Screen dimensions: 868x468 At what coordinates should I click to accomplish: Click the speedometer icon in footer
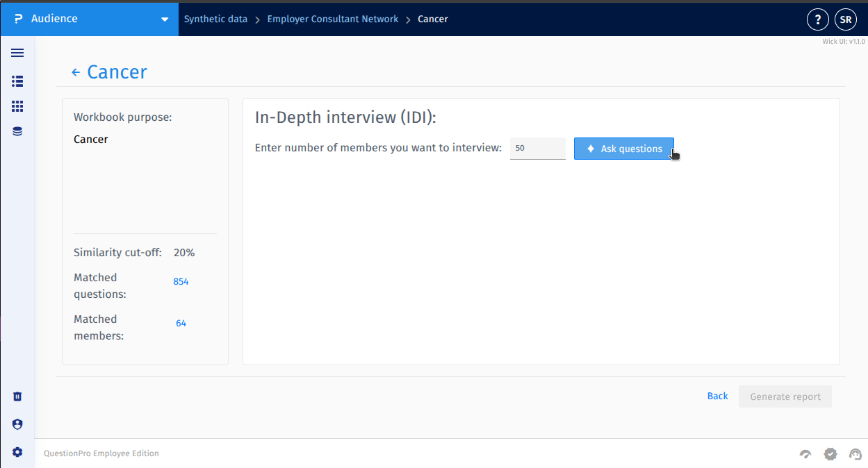(805, 454)
